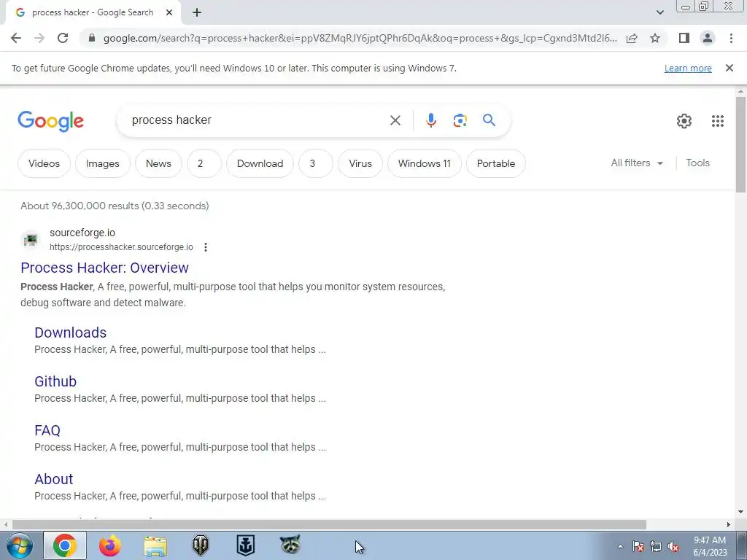Click the scroll right arrow
Viewport: 747px width, 560px height.
coord(729,525)
